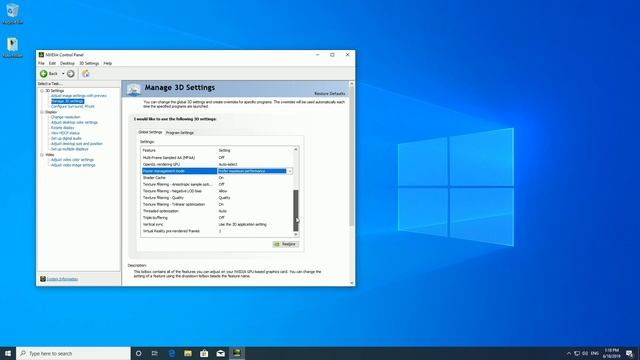Select Configure Surround, PhysX task
The height and width of the screenshot is (360, 640).
[73, 106]
